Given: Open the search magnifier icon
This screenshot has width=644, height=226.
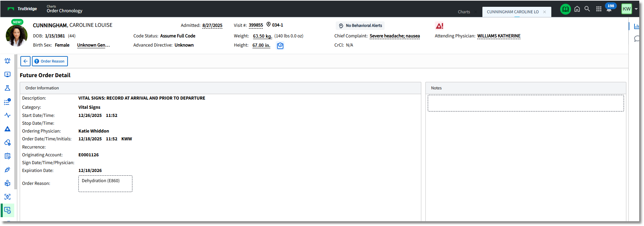Looking at the screenshot, I should tap(587, 9).
